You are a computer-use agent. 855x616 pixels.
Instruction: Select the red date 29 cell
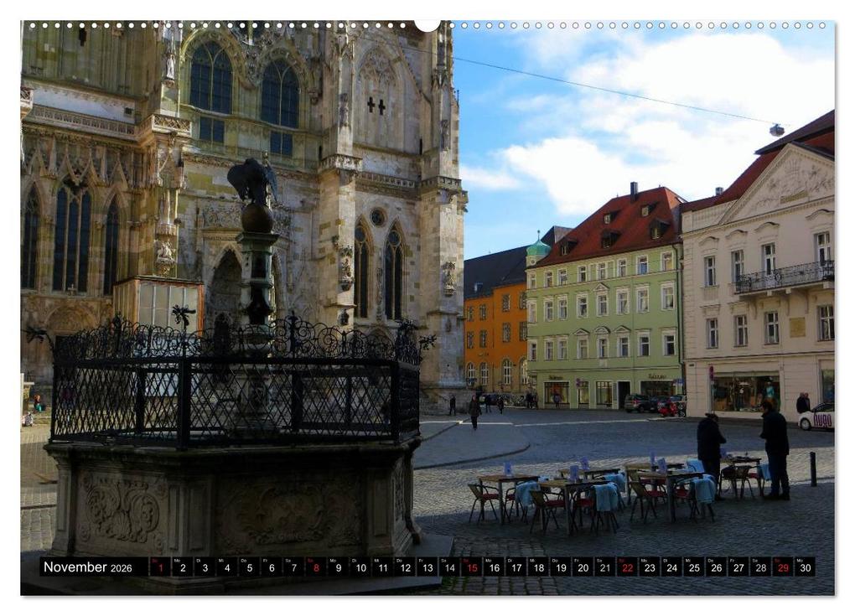pos(783,567)
